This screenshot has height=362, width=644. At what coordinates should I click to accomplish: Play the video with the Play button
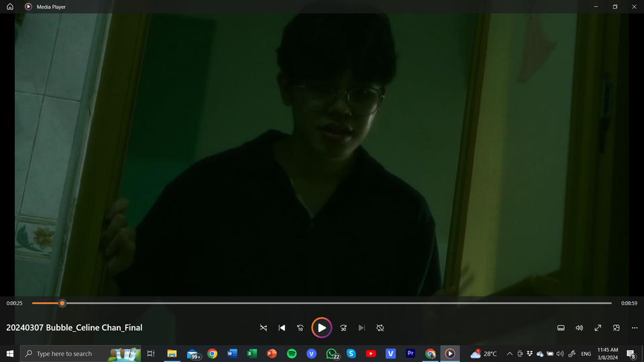pos(321,328)
